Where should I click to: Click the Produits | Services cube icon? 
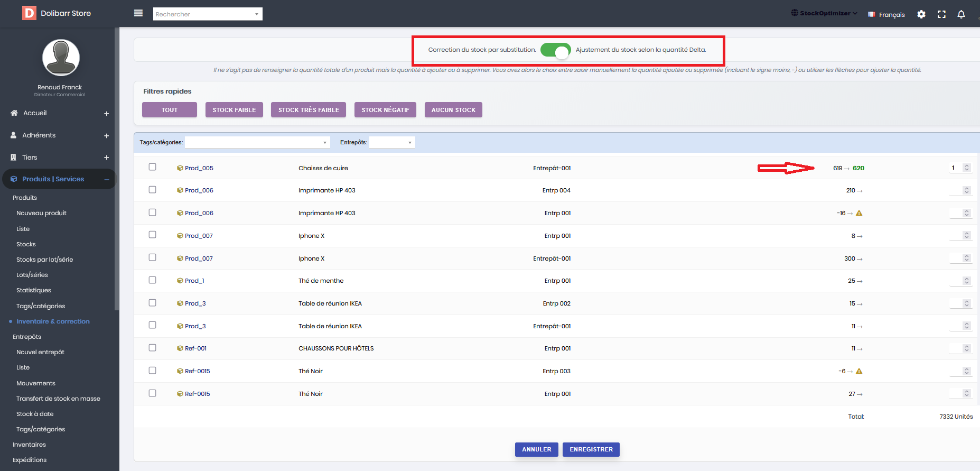(14, 179)
